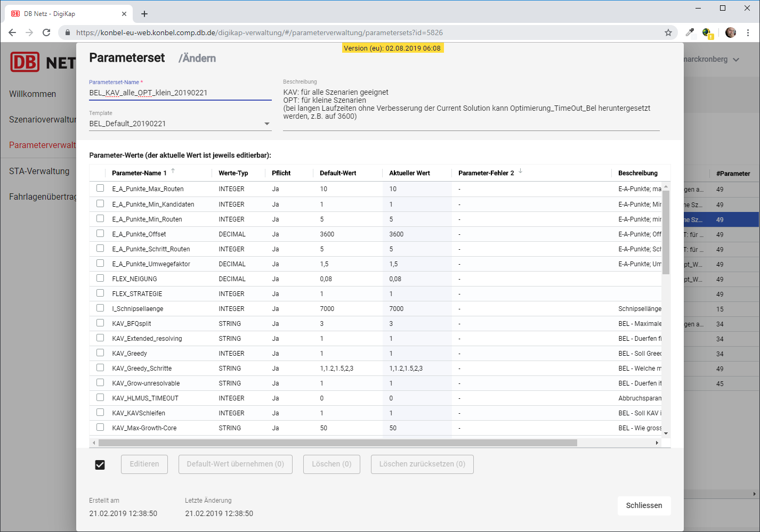The height and width of the screenshot is (532, 760).
Task: Uncheck the select-all checkbox beside Editieren
Action: (100, 465)
